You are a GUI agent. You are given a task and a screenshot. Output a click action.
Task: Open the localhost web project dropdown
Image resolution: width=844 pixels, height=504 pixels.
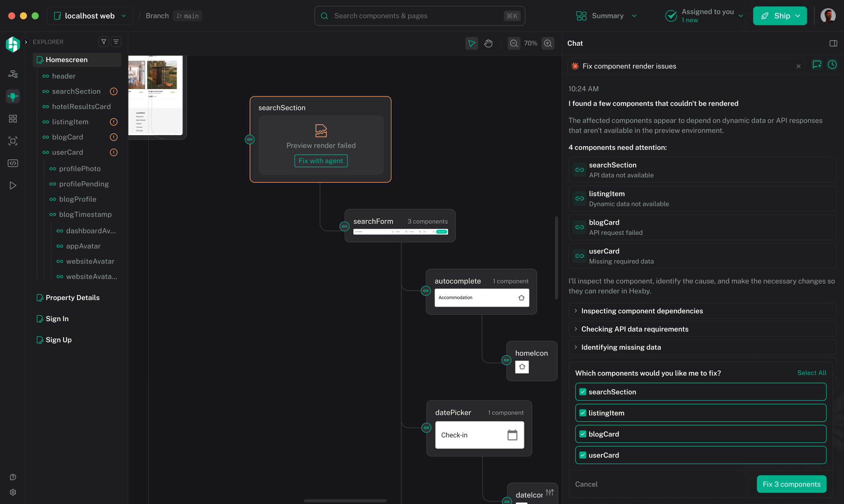tap(90, 16)
